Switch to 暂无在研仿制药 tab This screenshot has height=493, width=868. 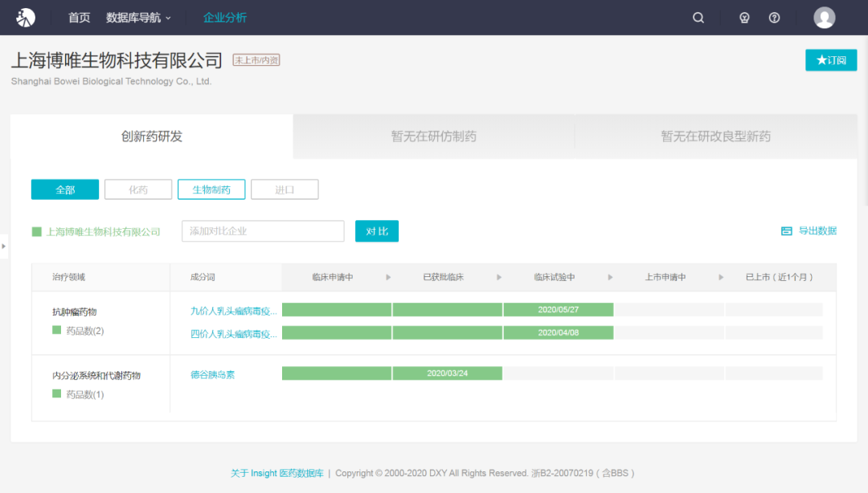434,136
